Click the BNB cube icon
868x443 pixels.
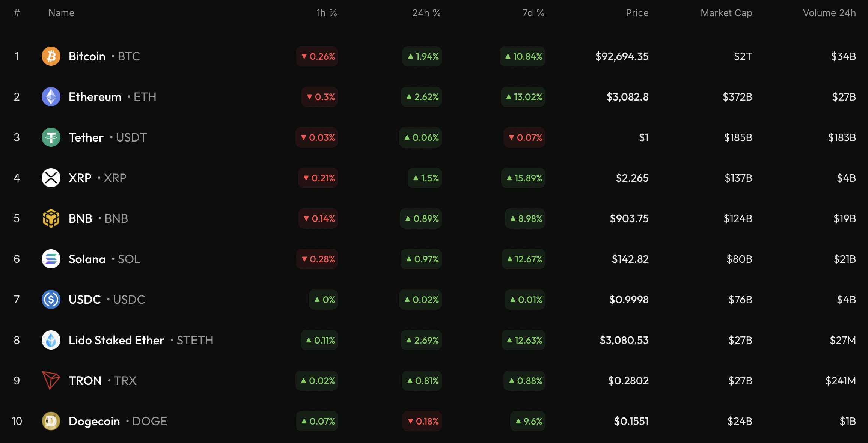51,218
